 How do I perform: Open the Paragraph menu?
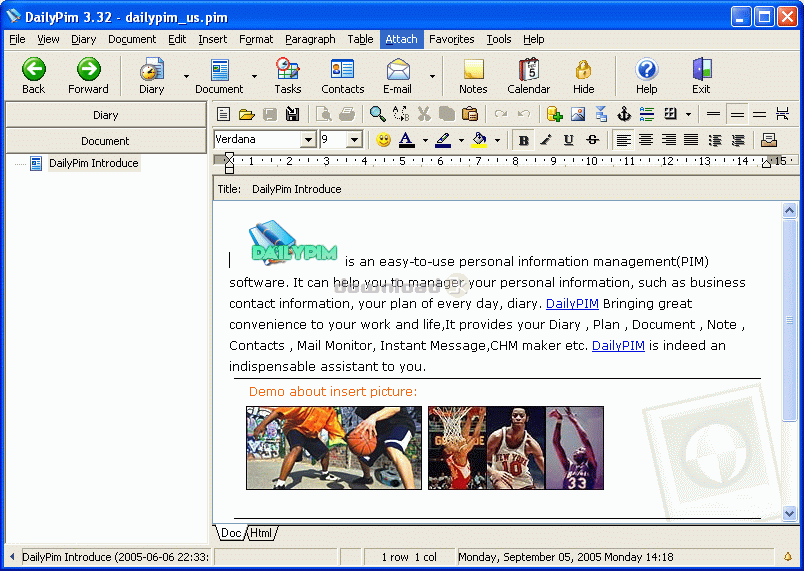click(310, 39)
